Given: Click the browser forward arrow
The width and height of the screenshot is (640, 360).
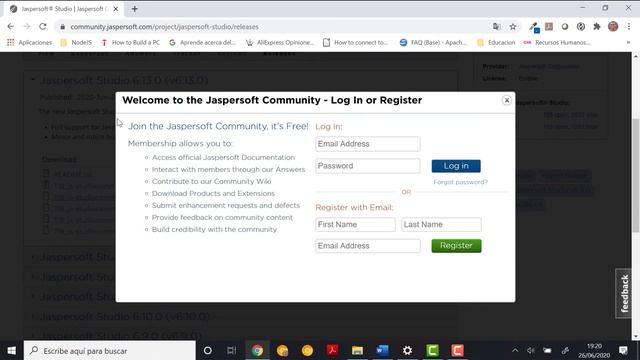Looking at the screenshot, I should (27, 27).
